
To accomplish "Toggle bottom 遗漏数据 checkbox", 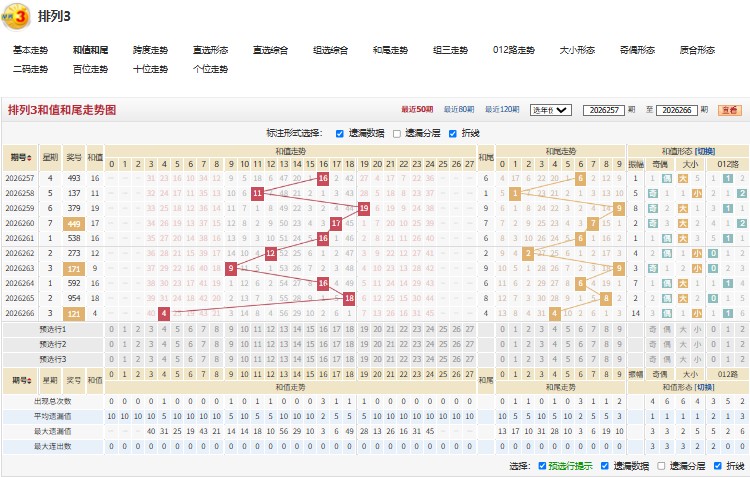I will 605,466.
